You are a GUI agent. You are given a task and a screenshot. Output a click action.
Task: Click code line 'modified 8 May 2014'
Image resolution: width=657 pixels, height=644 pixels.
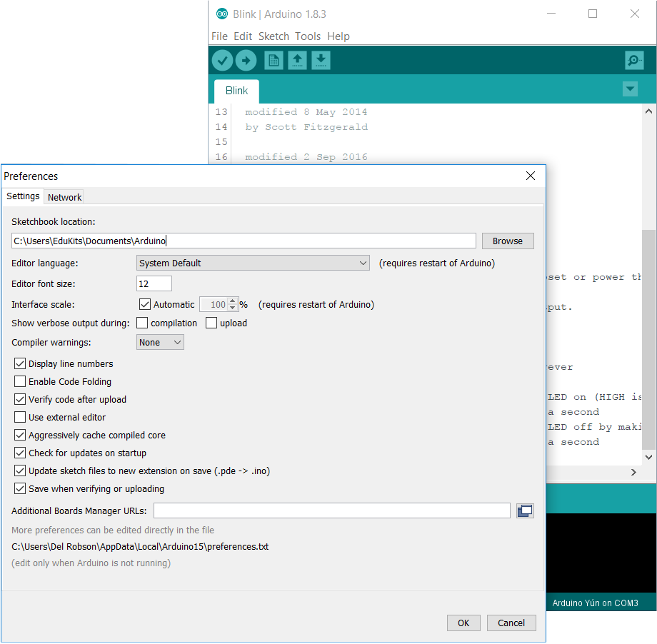(306, 112)
